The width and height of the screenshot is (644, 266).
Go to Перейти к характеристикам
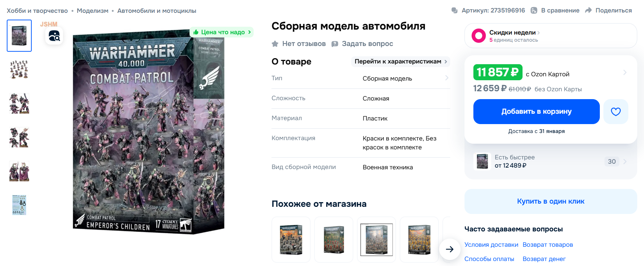point(401,61)
